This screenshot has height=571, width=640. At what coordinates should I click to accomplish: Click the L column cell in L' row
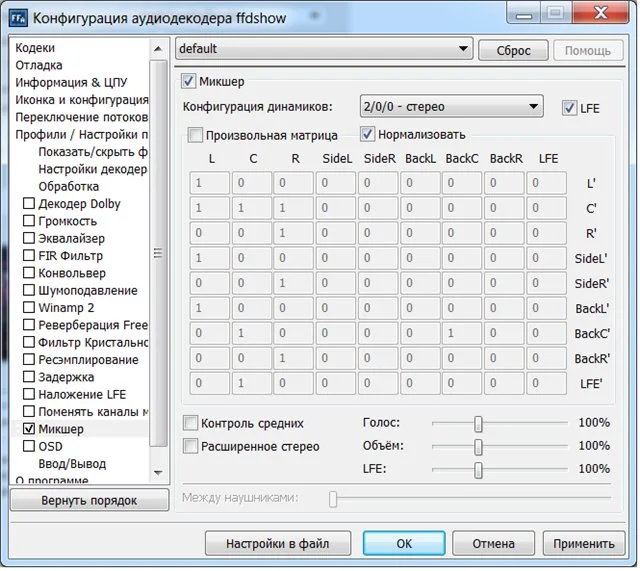click(x=210, y=183)
